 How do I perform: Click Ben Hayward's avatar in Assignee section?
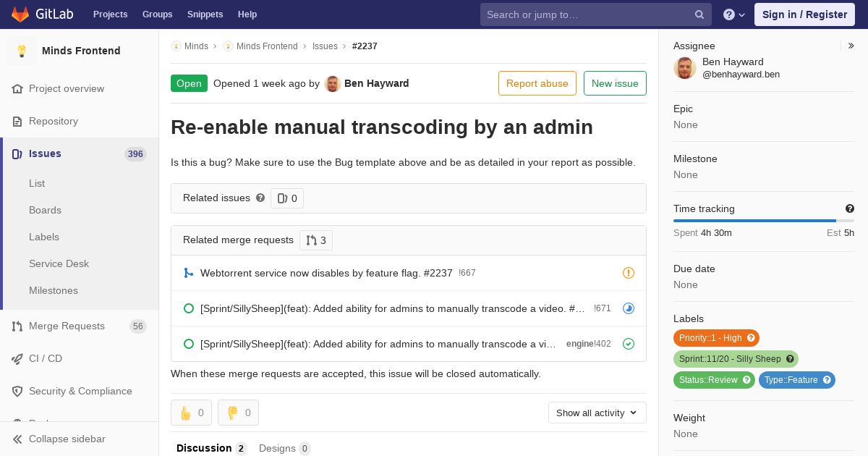685,67
